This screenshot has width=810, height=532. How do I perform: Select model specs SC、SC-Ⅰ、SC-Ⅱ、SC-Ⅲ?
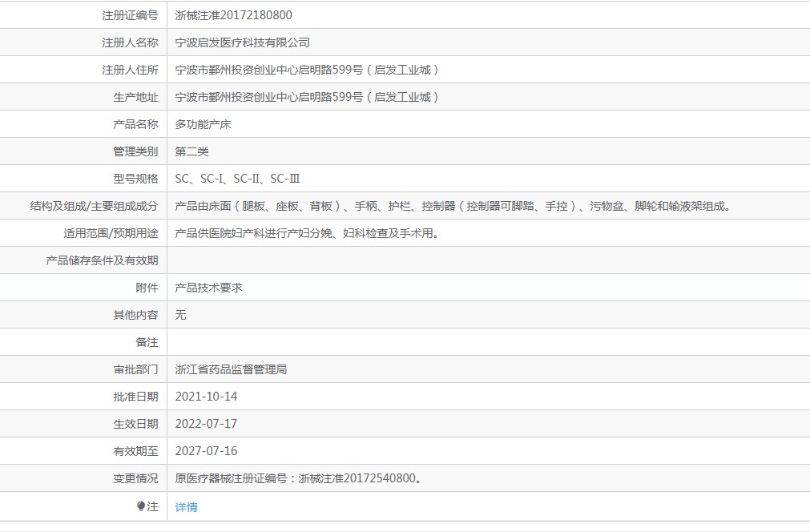238,179
